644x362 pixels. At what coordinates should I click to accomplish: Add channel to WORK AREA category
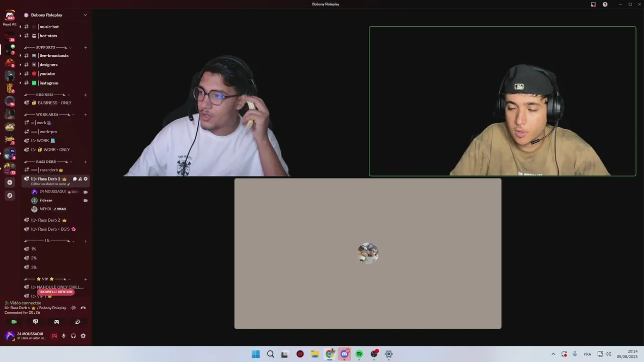point(86,115)
